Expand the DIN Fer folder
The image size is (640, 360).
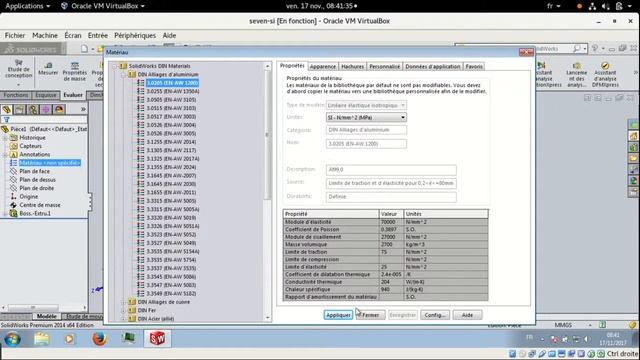click(124, 311)
